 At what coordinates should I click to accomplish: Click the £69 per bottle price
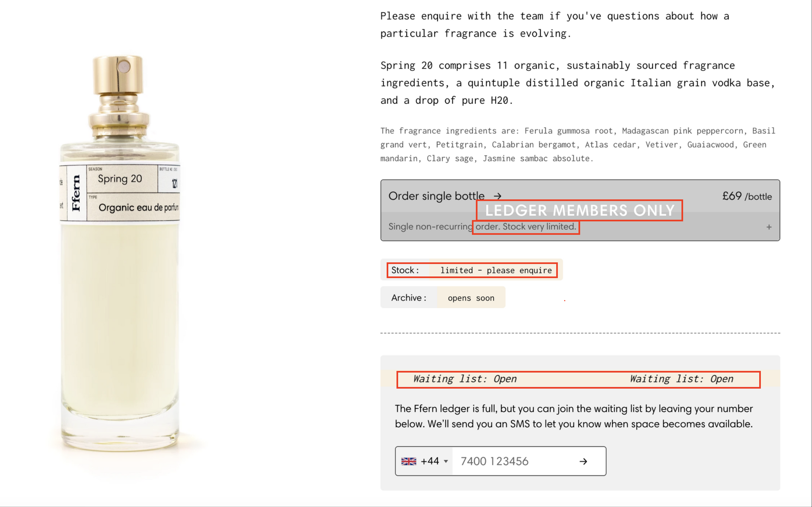(x=747, y=196)
